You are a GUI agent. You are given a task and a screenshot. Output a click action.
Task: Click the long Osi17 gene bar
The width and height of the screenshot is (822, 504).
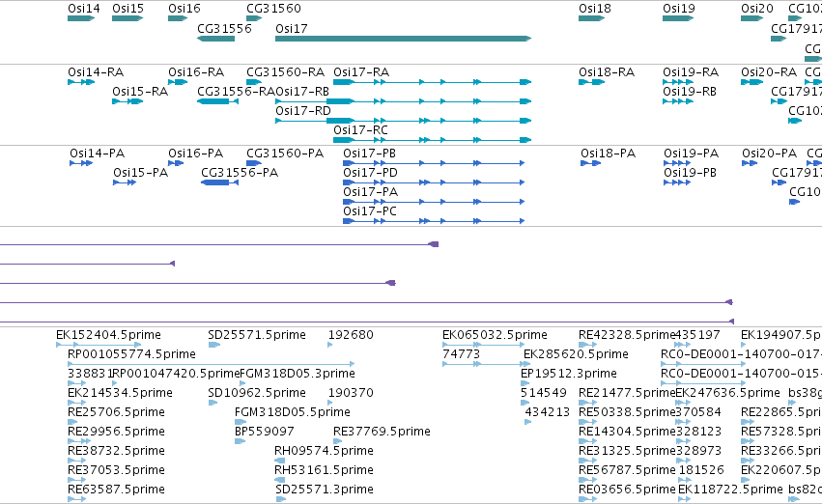click(x=403, y=39)
